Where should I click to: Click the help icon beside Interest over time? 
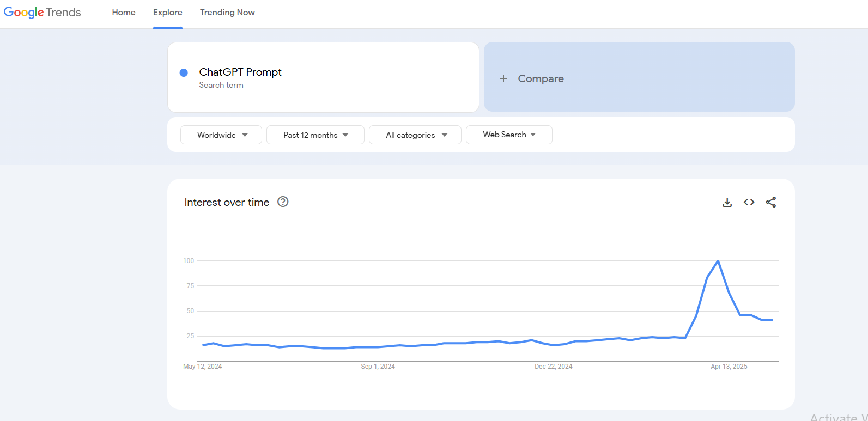click(283, 202)
